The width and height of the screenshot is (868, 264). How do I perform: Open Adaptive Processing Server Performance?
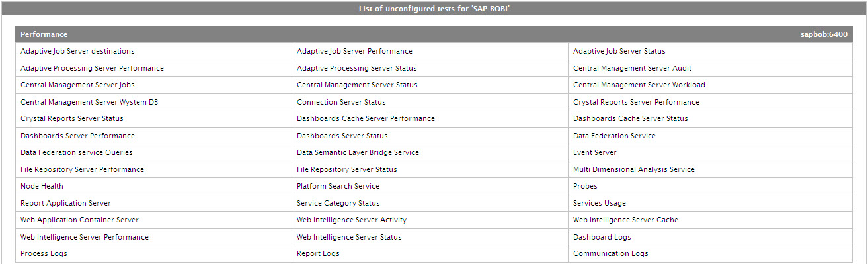pyautogui.click(x=92, y=68)
